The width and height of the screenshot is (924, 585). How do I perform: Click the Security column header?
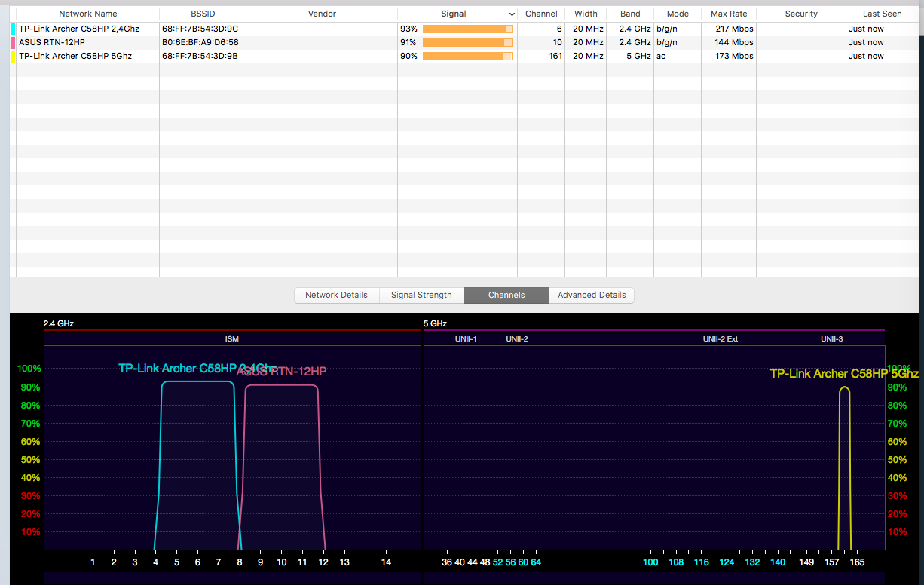click(801, 14)
